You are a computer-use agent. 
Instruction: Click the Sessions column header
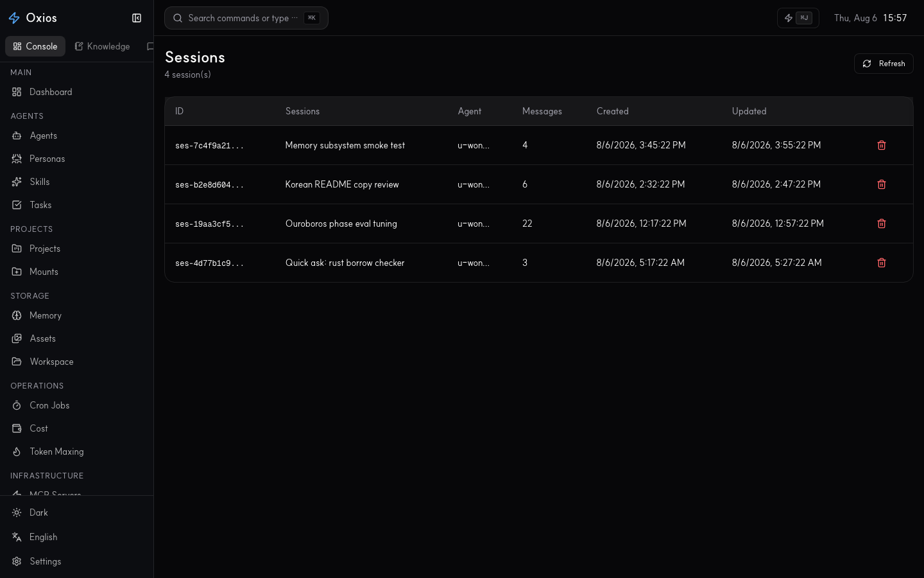tap(302, 111)
